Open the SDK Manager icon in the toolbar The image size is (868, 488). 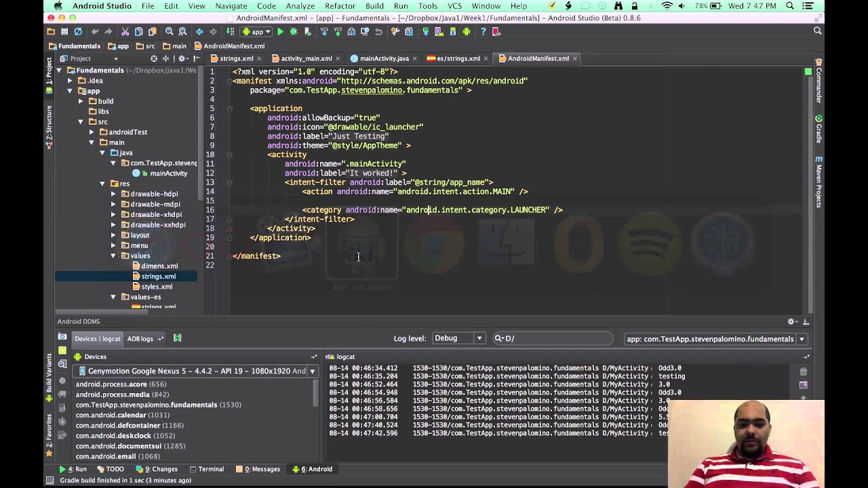pos(453,32)
